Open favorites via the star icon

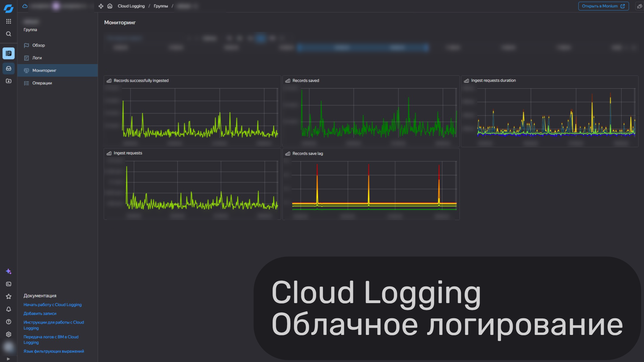[x=9, y=297]
